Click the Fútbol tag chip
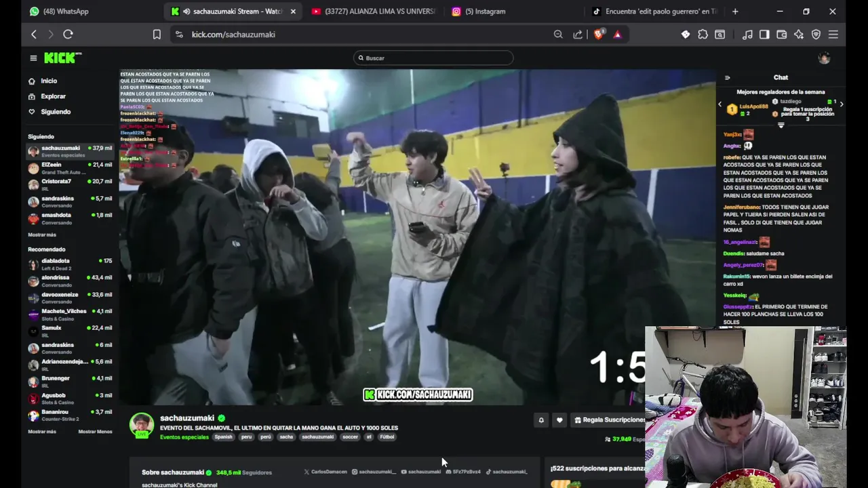Screen dimensions: 868x488 (x=387, y=437)
